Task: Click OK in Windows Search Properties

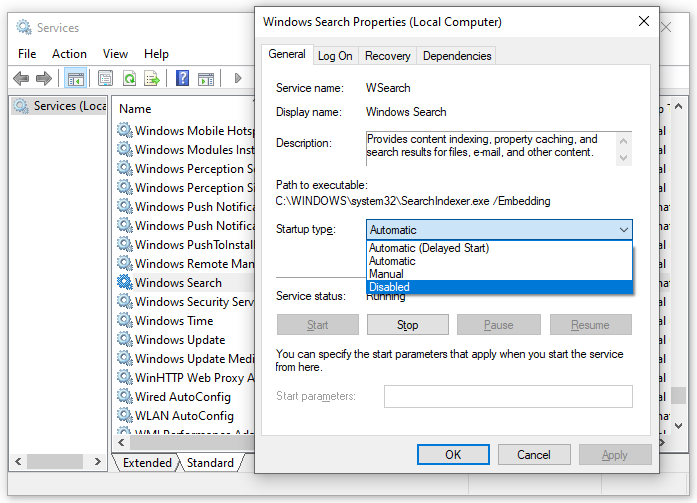Action: tap(453, 455)
